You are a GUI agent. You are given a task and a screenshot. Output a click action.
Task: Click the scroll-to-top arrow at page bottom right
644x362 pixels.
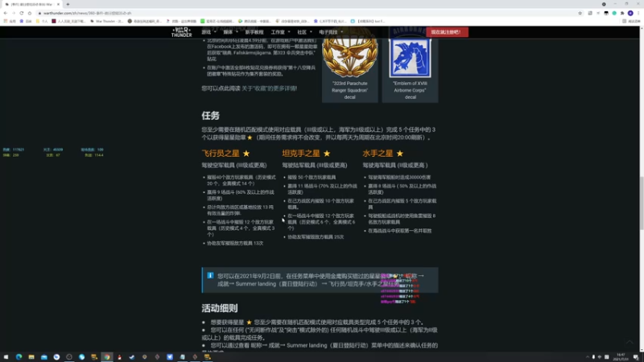pyautogui.click(x=630, y=343)
